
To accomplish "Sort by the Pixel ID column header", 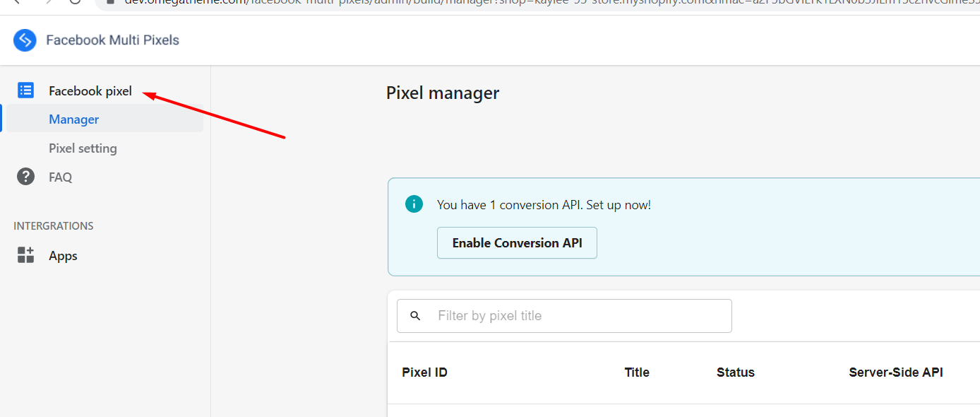I will [x=424, y=372].
